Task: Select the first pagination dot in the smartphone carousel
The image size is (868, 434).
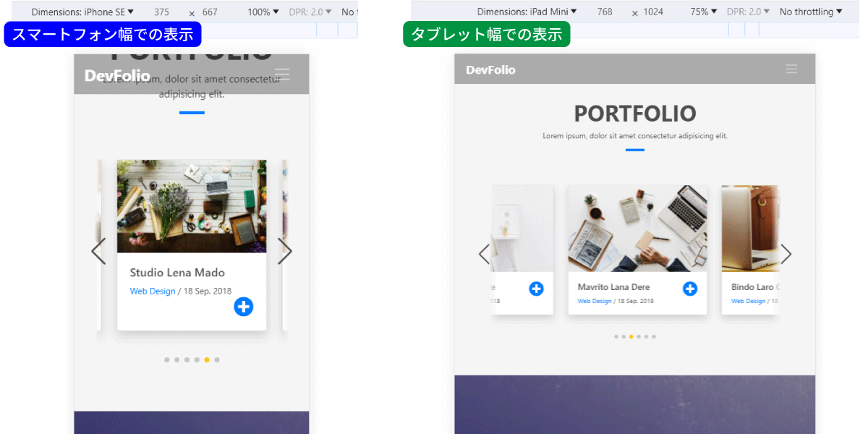Action: click(167, 359)
